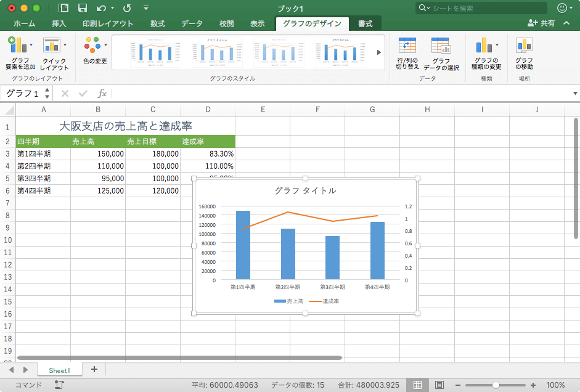Collapse the ribbon with the chevron
580x392 pixels.
pos(566,23)
